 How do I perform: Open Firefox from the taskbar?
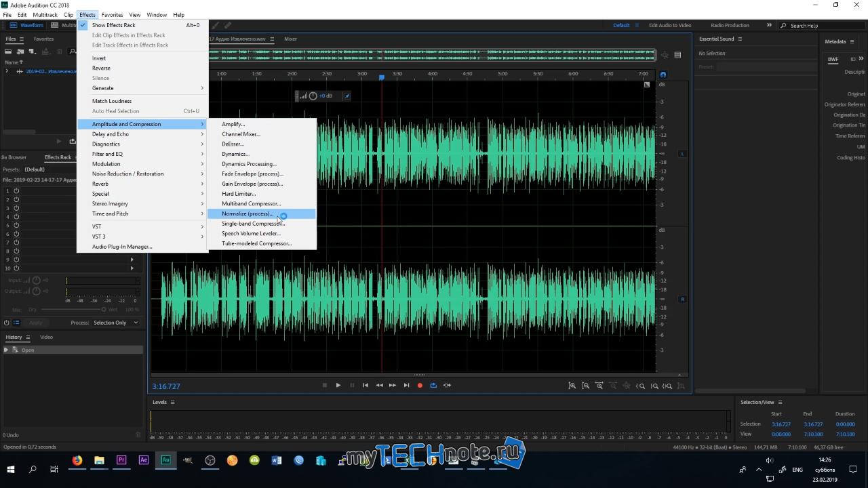77,460
